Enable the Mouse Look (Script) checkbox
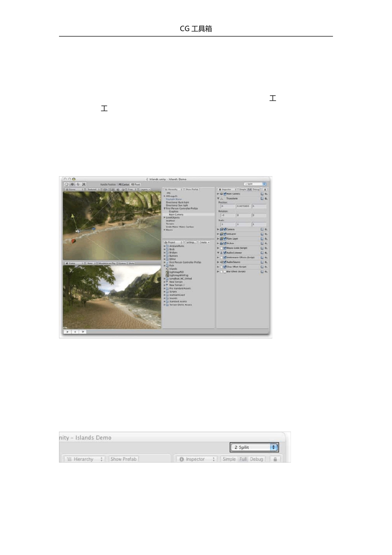This screenshot has height=555, width=392. 225,248
